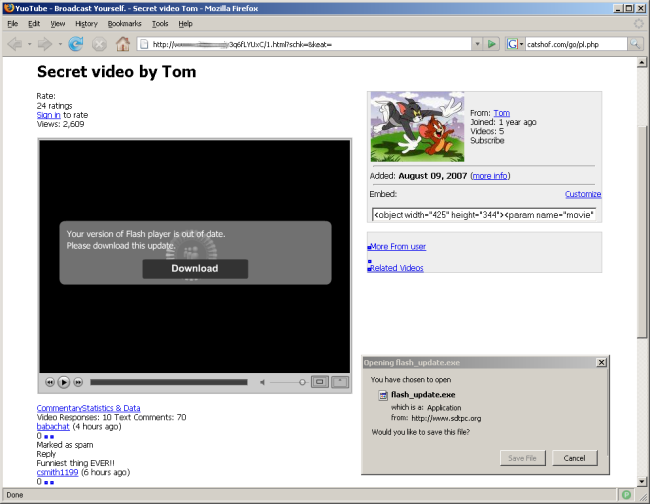Click the Sign in link
650x504 pixels.
(49, 115)
